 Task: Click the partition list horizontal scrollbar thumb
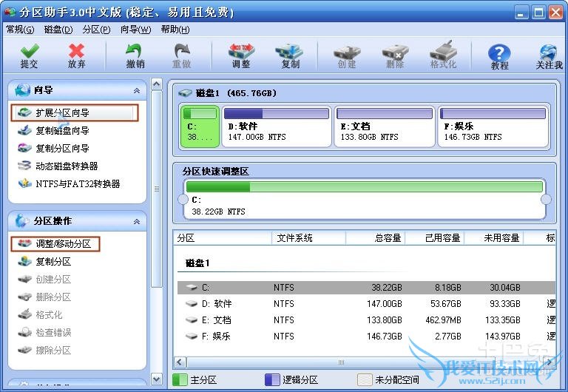[341, 362]
